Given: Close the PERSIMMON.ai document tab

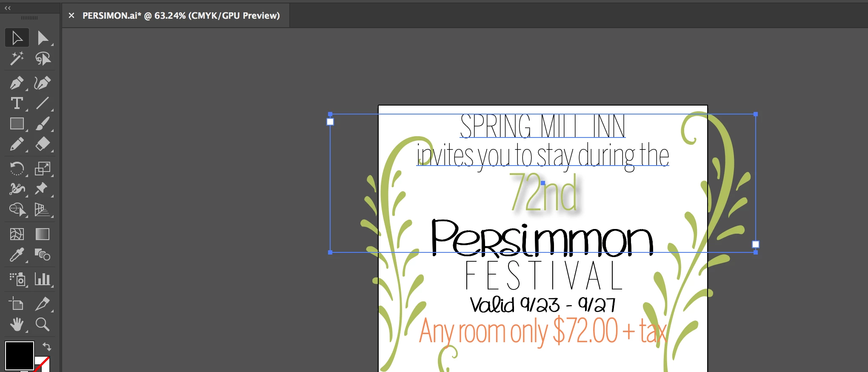Looking at the screenshot, I should 71,15.
